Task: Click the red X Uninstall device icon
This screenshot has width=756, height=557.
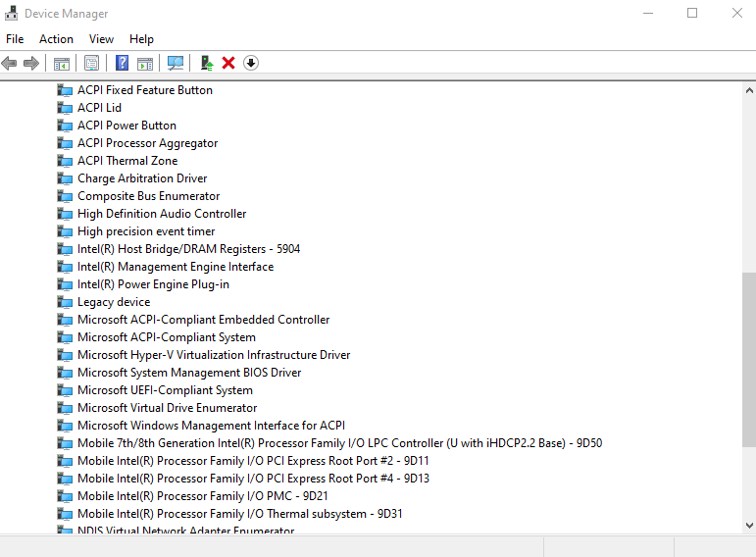Action: point(228,63)
